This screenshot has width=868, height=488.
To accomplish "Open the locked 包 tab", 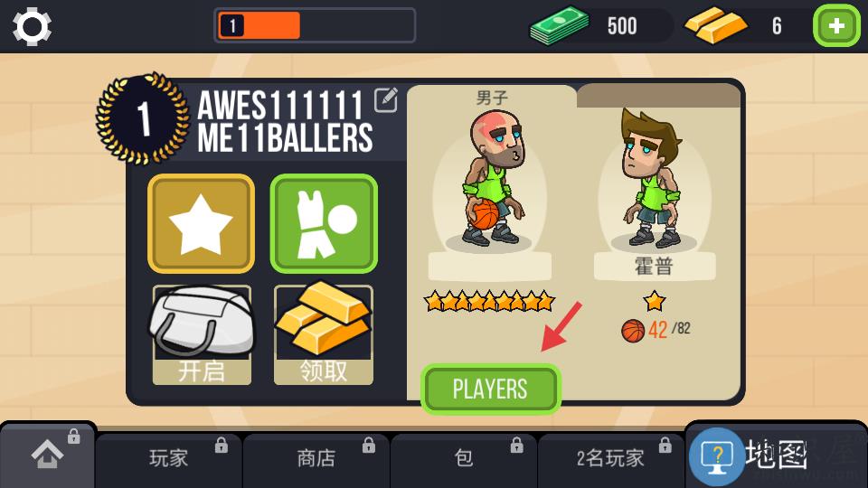I will (x=464, y=459).
